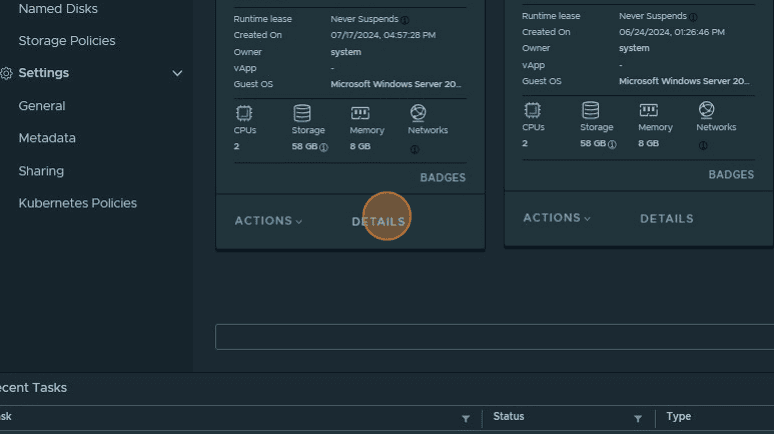Filter Recent Tasks by Task column
This screenshot has width=774, height=434.
(x=465, y=419)
